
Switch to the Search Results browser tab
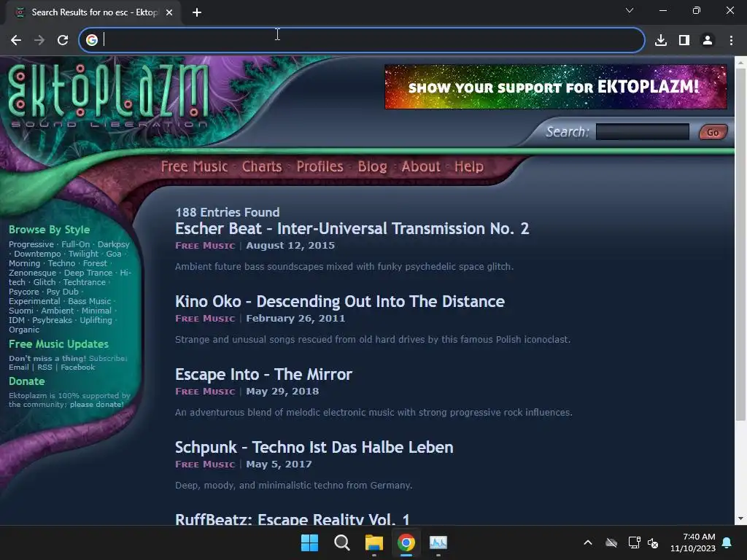(x=93, y=12)
